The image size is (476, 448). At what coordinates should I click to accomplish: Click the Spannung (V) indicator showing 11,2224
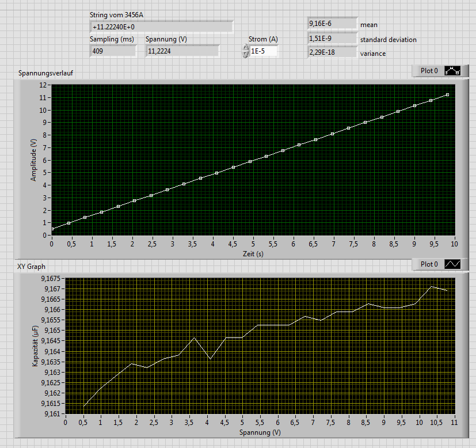pos(182,51)
